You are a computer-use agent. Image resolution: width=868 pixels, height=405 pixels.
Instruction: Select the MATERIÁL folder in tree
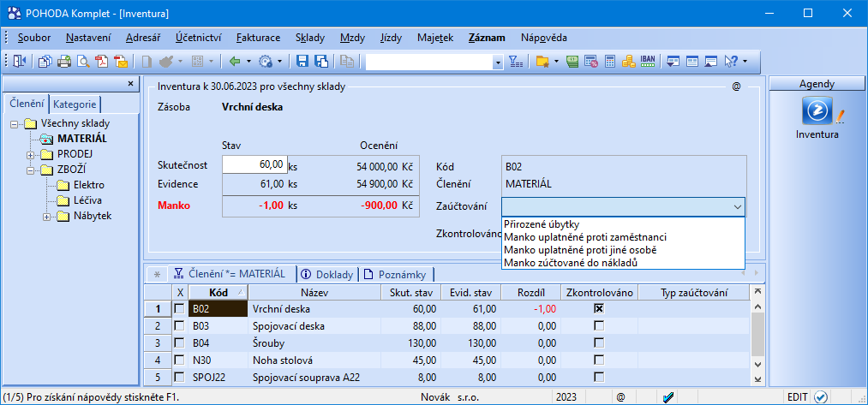pyautogui.click(x=82, y=139)
